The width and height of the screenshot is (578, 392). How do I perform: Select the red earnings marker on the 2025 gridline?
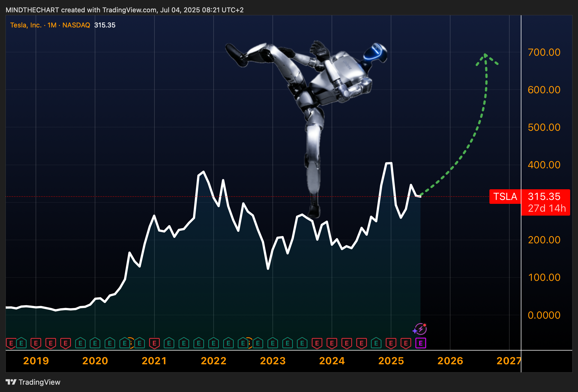point(391,343)
